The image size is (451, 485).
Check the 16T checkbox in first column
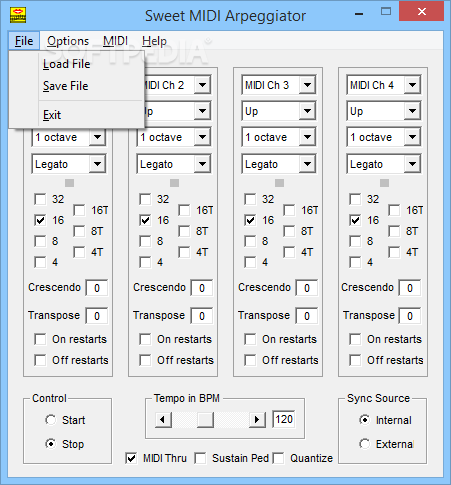pos(79,210)
